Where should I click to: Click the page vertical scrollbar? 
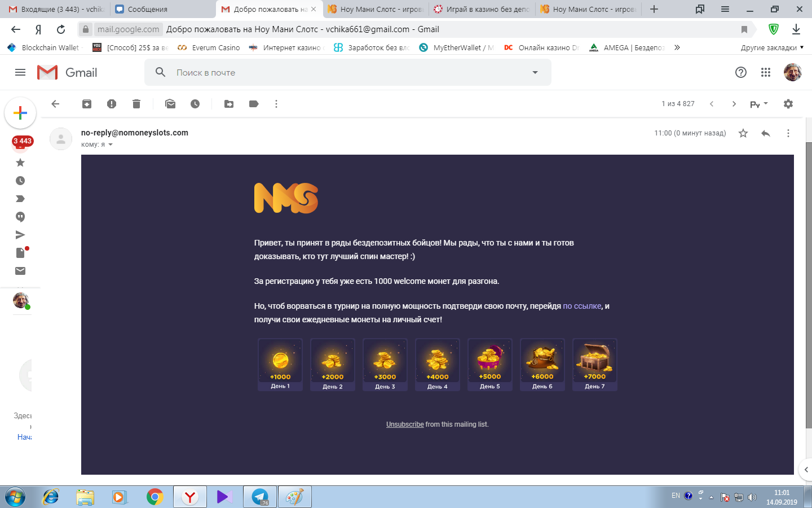[x=809, y=285]
